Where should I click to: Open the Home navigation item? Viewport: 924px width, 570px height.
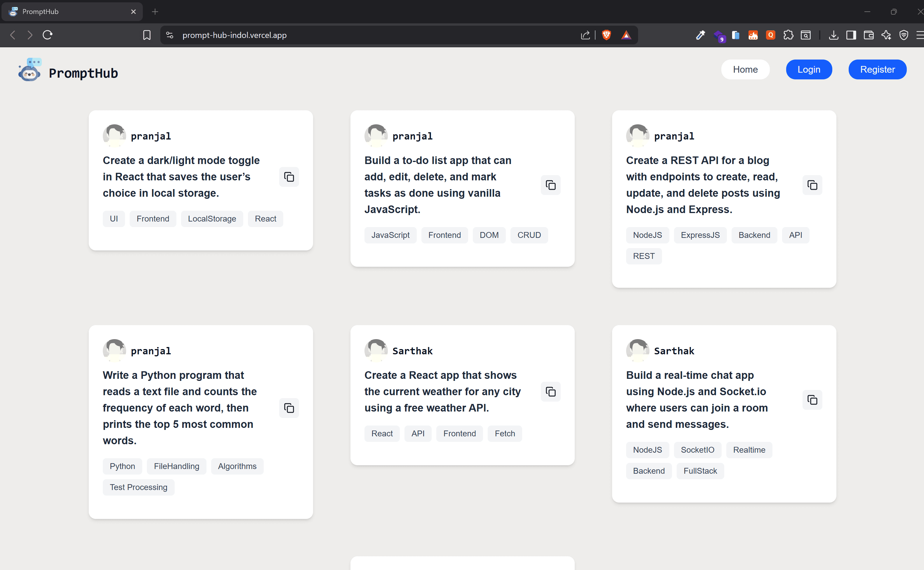tap(745, 69)
